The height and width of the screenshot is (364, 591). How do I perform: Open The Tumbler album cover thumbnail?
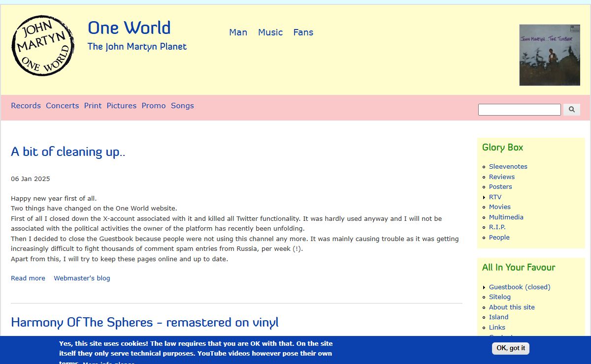pos(550,55)
